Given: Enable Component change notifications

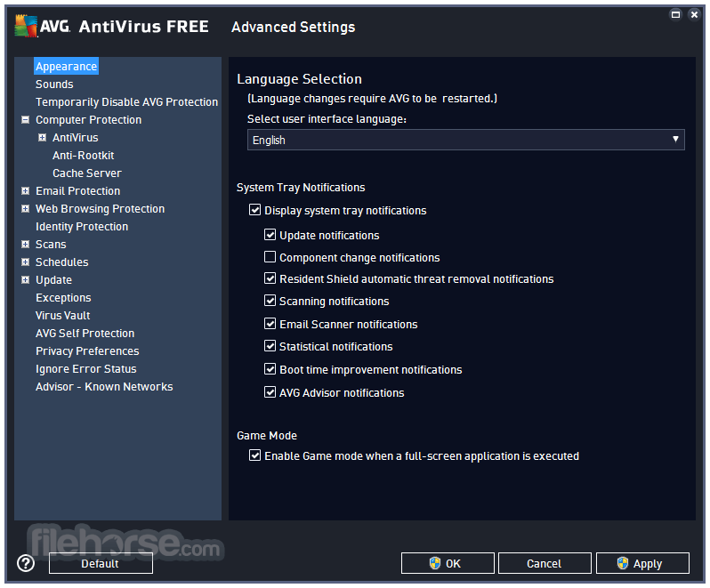Looking at the screenshot, I should (x=270, y=257).
